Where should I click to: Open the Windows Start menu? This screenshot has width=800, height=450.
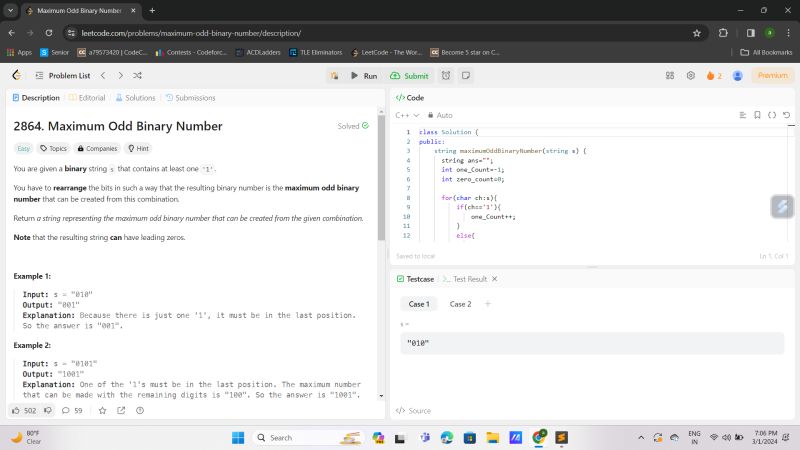(x=238, y=438)
